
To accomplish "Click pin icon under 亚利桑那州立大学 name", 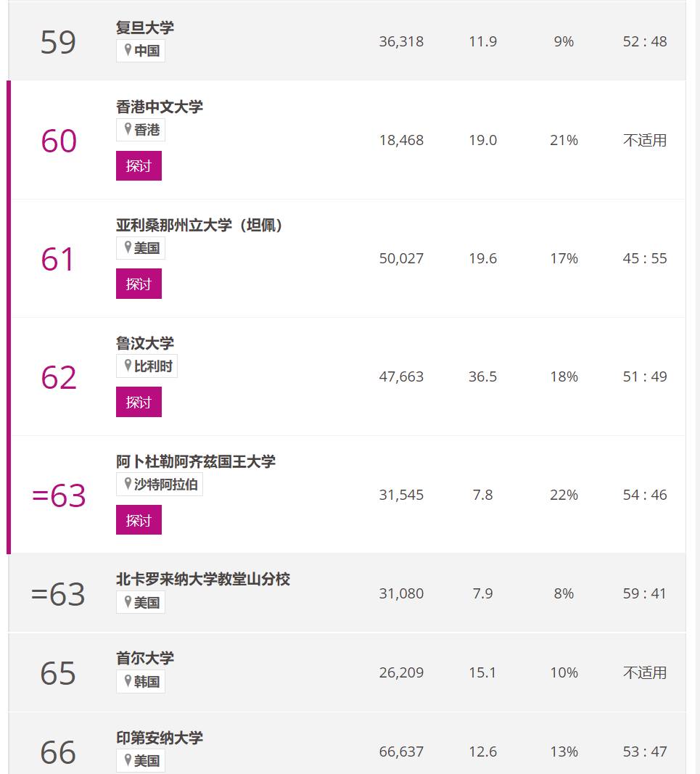I will pos(128,247).
